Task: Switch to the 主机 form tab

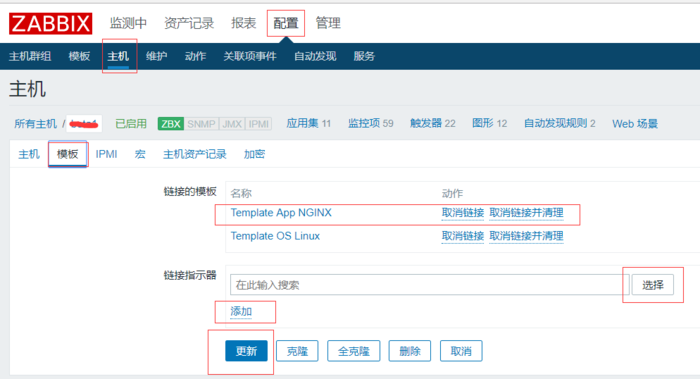Action: pyautogui.click(x=29, y=154)
